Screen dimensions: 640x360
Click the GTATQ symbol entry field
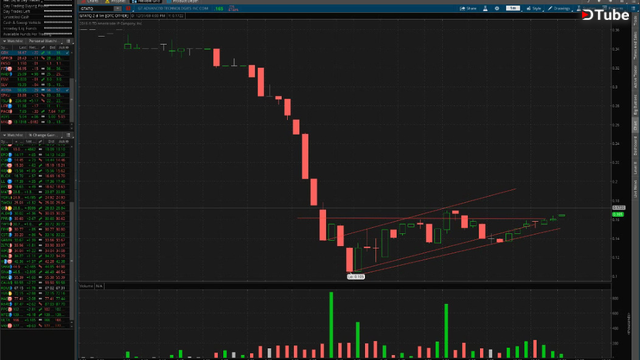pos(96,9)
